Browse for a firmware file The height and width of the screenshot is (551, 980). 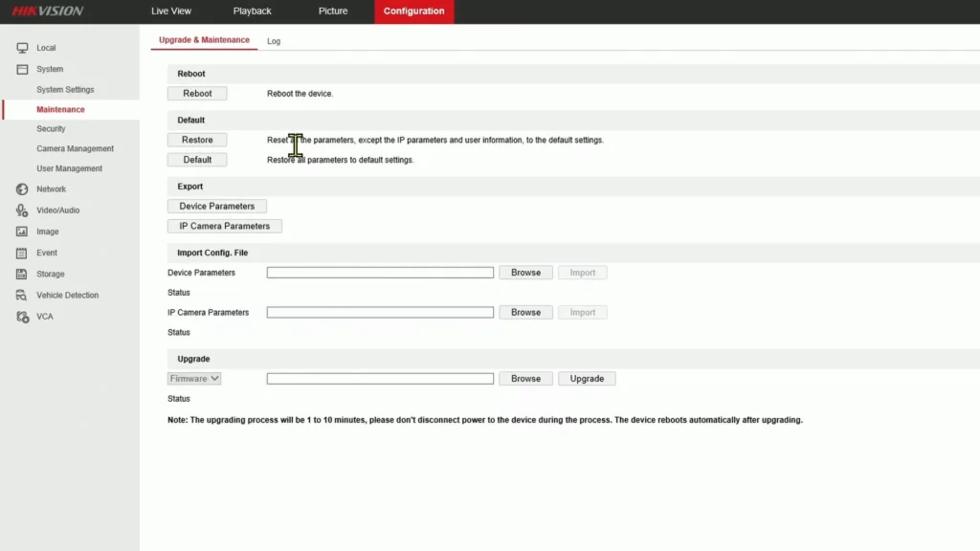(524, 378)
